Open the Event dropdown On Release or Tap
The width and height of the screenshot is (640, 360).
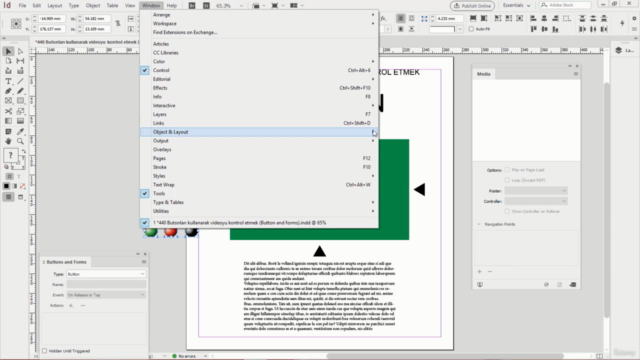pos(106,295)
